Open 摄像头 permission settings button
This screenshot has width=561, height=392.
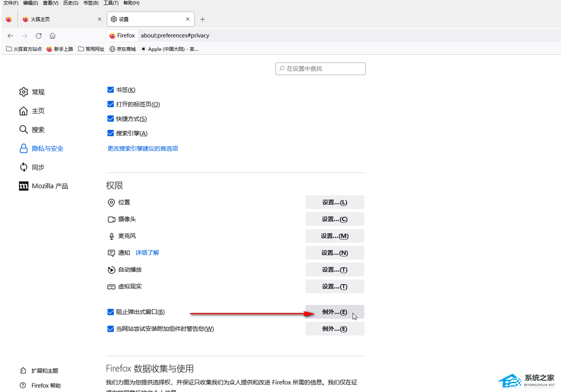click(335, 219)
